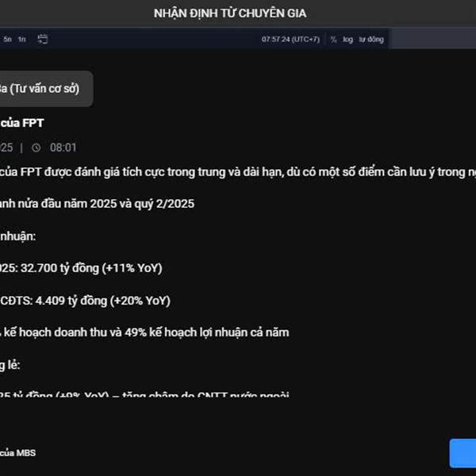Click the blue button at bottom right
476x476 pixels.
463,453
